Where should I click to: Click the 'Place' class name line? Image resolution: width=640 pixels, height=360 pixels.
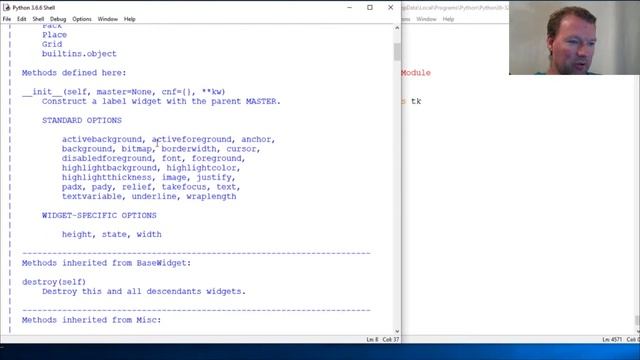(54, 35)
